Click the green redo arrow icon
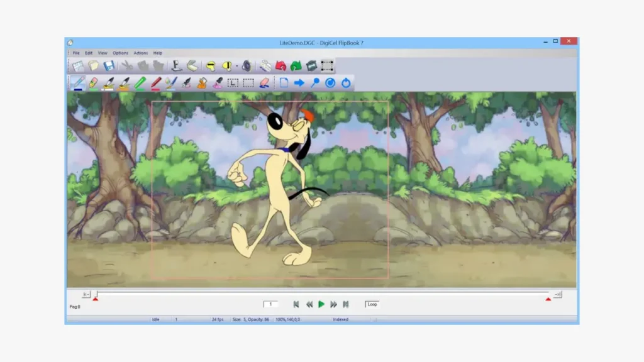The width and height of the screenshot is (644, 362). [296, 65]
